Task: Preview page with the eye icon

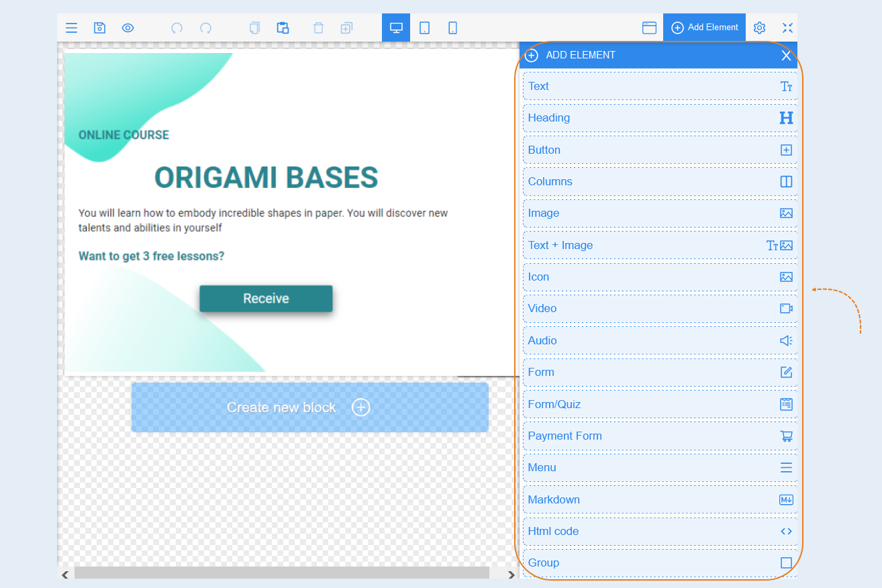Action: click(x=128, y=28)
